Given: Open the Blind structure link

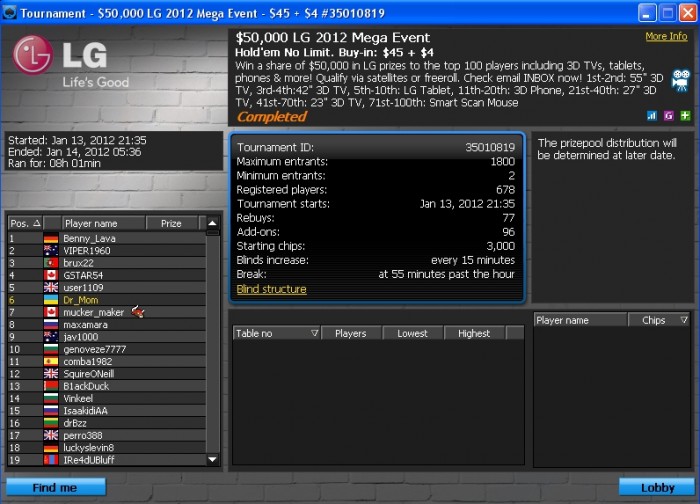Looking at the screenshot, I should pyautogui.click(x=271, y=289).
